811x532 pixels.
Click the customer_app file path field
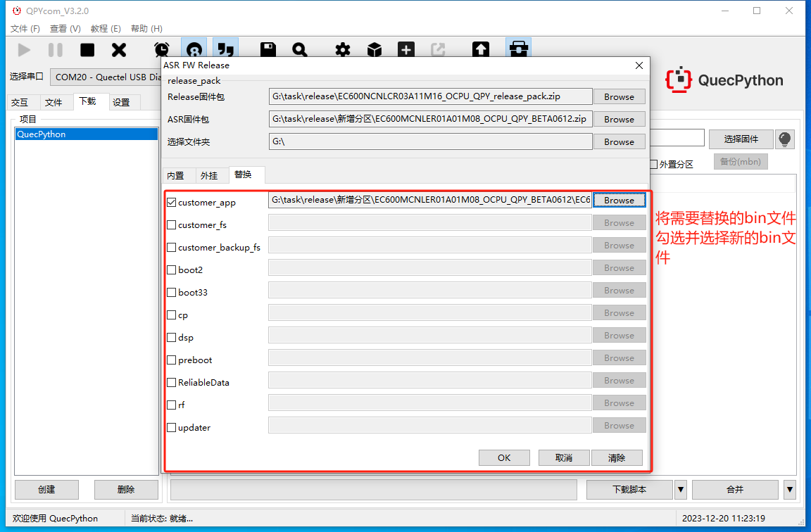pyautogui.click(x=430, y=200)
